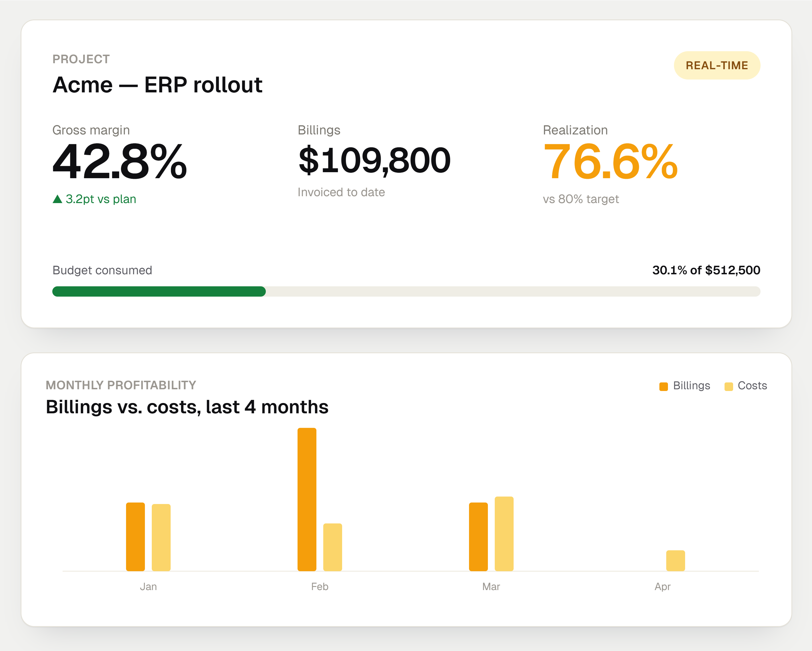Click the January costs bar

(161, 537)
